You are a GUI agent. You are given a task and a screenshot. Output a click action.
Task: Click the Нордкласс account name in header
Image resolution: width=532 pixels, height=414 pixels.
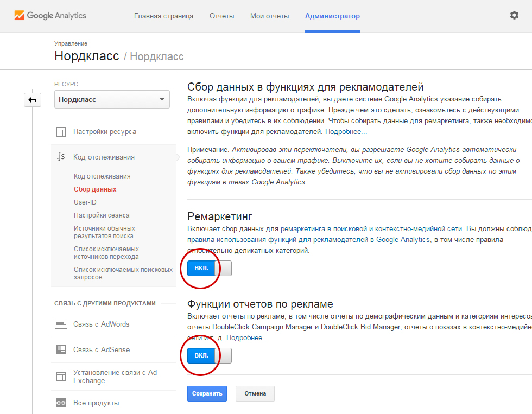pyautogui.click(x=87, y=56)
